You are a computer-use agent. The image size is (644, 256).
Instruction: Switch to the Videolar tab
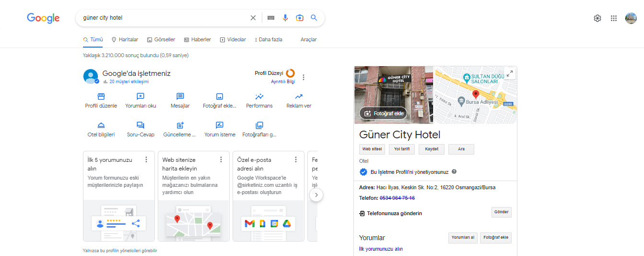pos(233,39)
